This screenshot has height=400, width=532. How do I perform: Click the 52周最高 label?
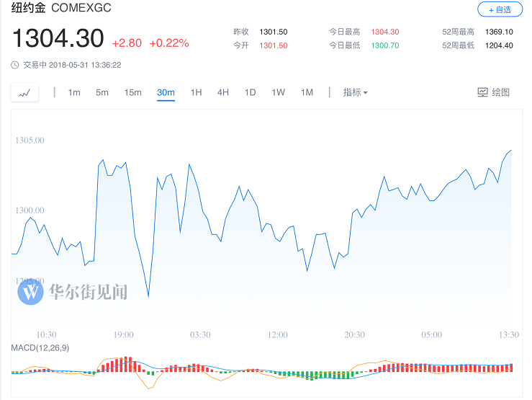tap(458, 32)
